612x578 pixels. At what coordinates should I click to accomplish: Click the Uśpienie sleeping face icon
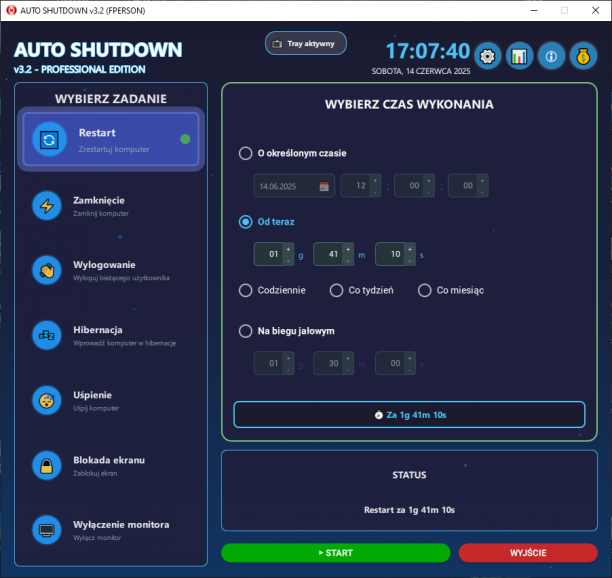[47, 400]
